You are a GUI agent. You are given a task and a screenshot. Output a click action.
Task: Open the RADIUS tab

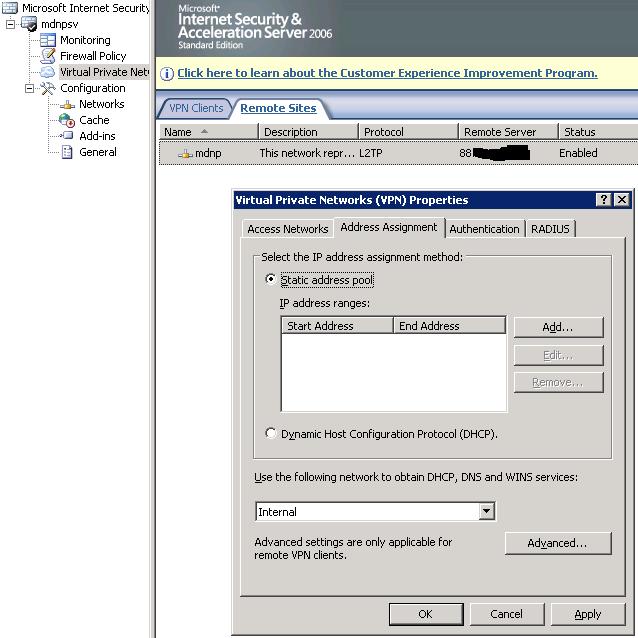pos(550,229)
